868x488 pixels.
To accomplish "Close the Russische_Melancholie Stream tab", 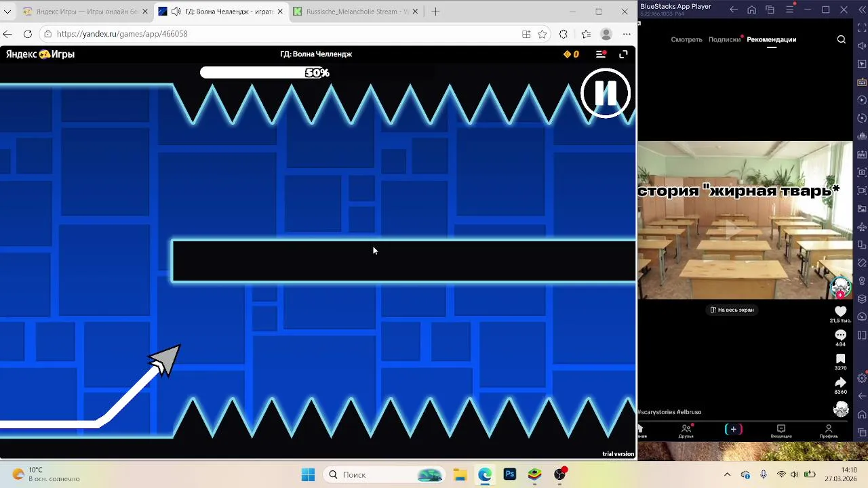I will click(x=415, y=12).
